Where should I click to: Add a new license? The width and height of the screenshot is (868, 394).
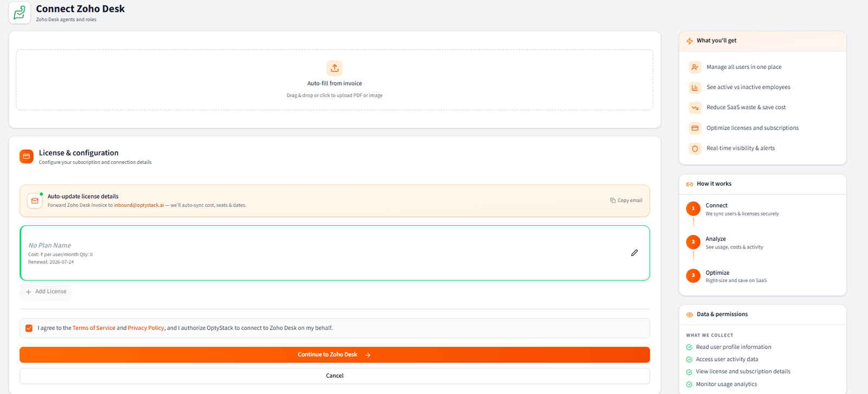(46, 291)
